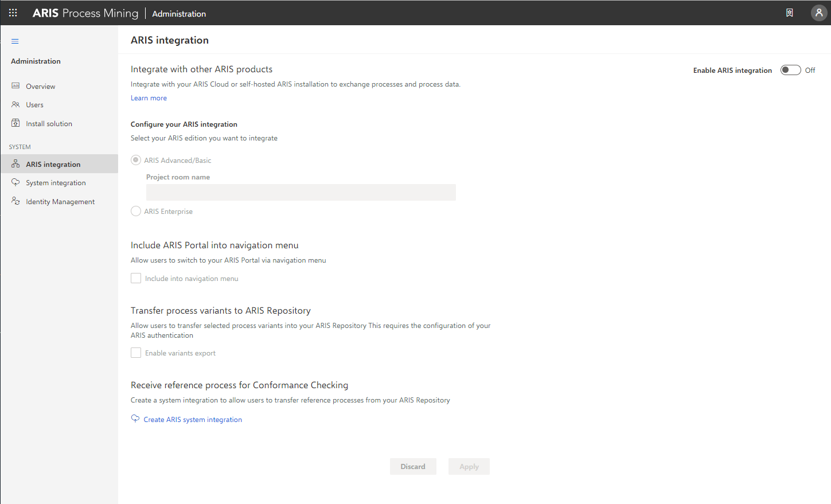Screen dimensions: 831x504
Task: Click the Receive reference process for Conformance Checking heading
Action: pyautogui.click(x=240, y=385)
